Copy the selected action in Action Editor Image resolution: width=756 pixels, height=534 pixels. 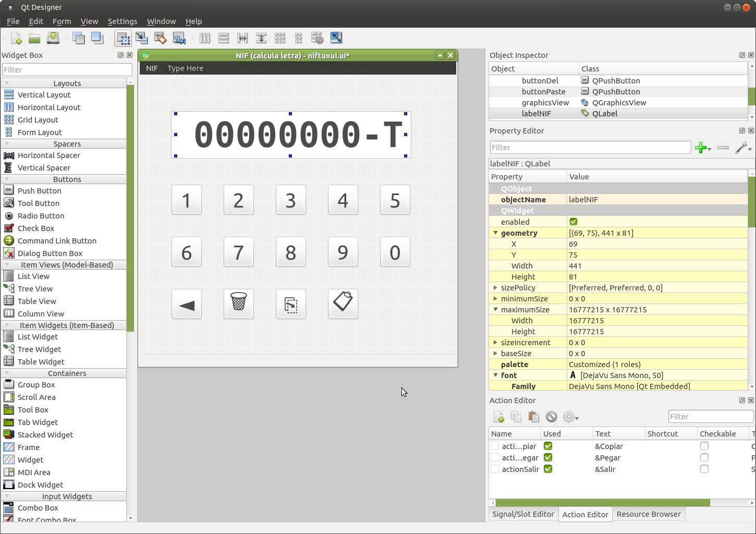516,417
